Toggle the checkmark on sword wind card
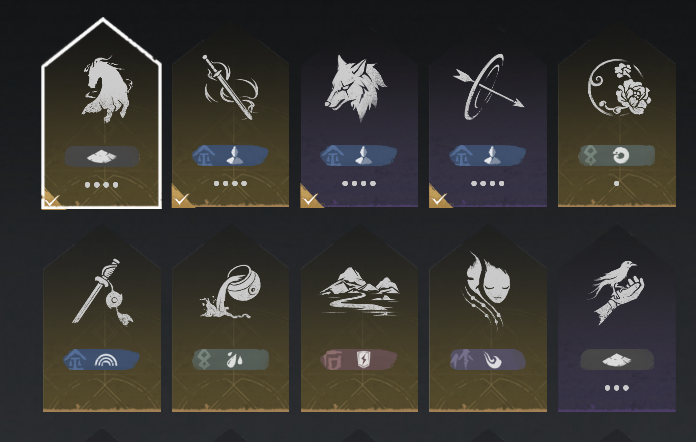The width and height of the screenshot is (696, 442). 182,198
